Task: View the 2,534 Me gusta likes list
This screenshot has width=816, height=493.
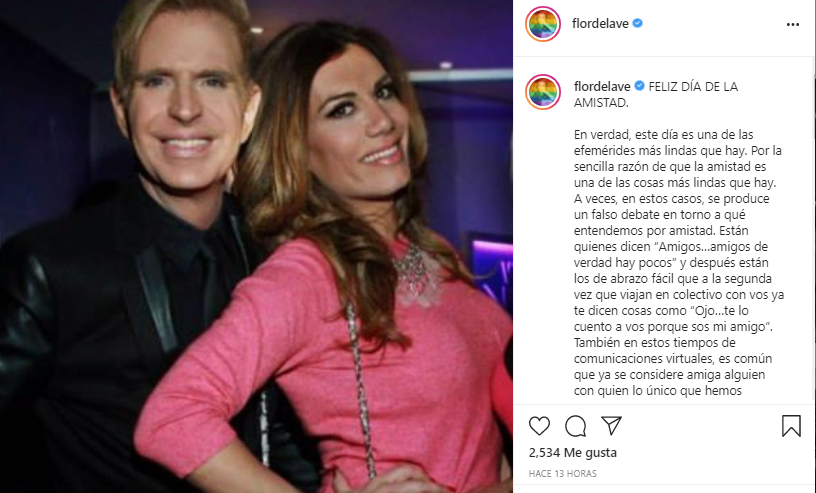Action: (572, 452)
